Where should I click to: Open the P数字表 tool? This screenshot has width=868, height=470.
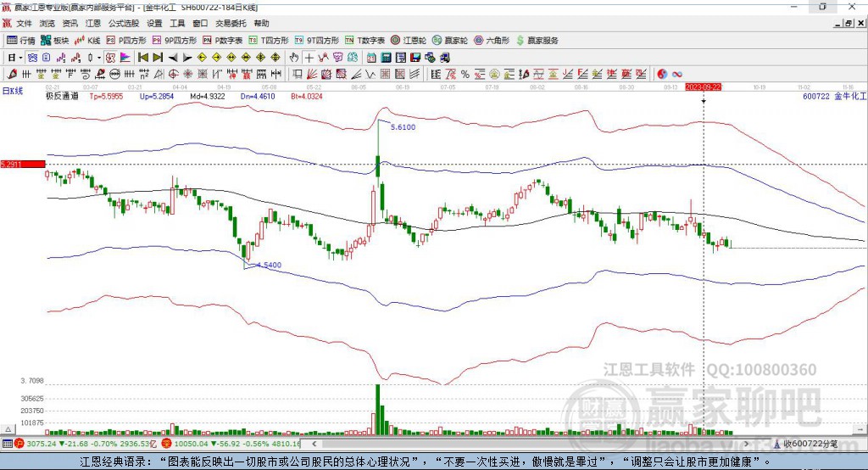click(x=223, y=41)
